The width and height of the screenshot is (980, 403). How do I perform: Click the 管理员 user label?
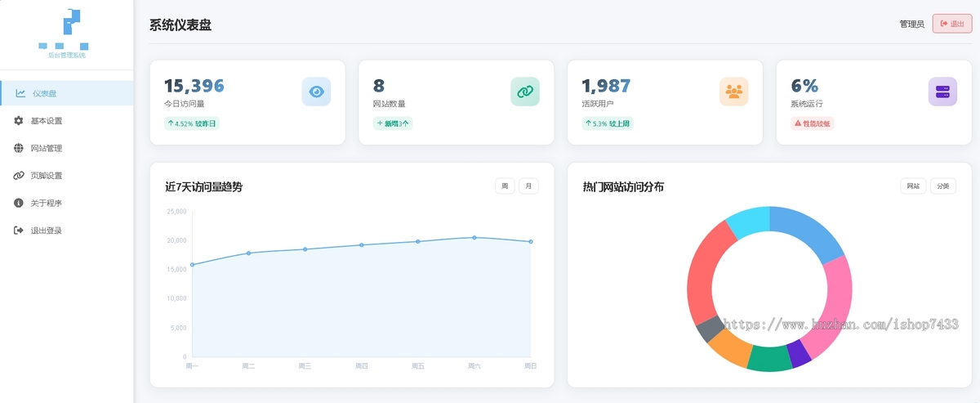click(x=912, y=24)
